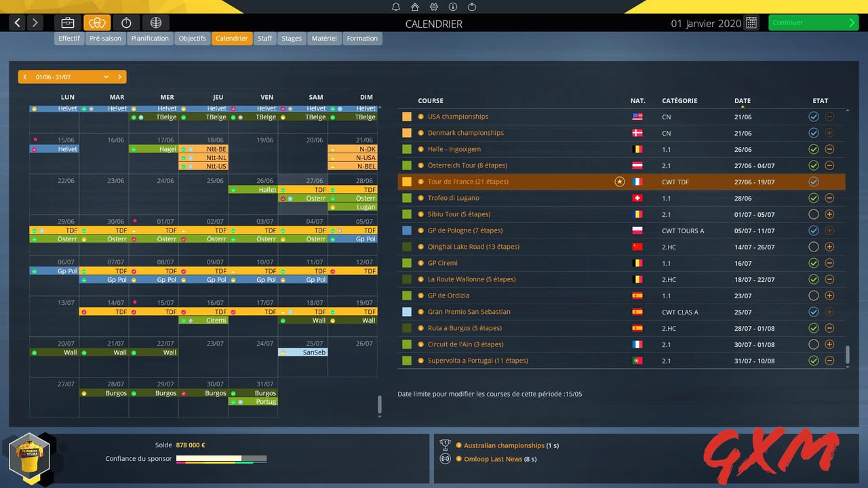Toggle the registration circle for GP de Ordizia
The image size is (868, 488).
814,296
